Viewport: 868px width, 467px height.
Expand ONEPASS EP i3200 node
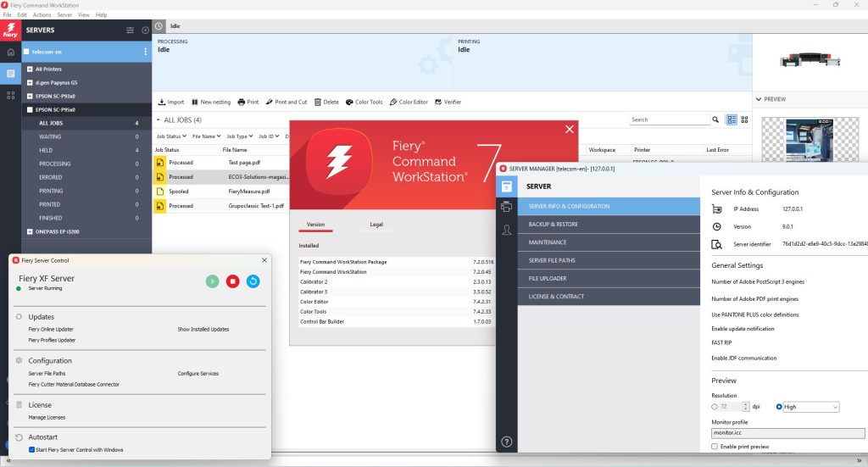30,232
